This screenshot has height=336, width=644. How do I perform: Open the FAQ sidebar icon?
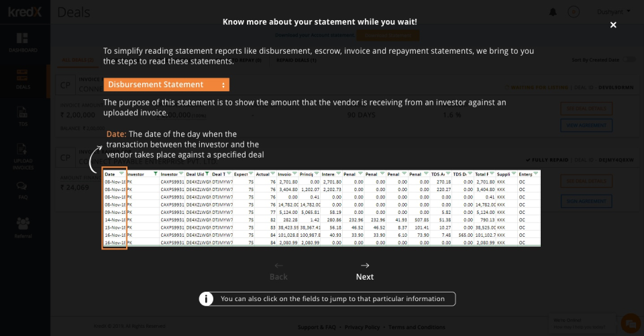[x=23, y=191]
